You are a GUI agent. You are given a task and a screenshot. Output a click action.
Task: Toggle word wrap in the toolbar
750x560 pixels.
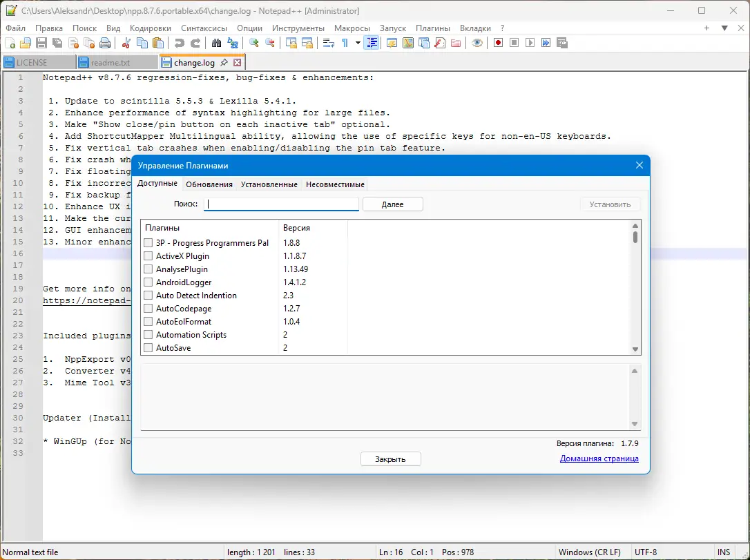tap(328, 42)
